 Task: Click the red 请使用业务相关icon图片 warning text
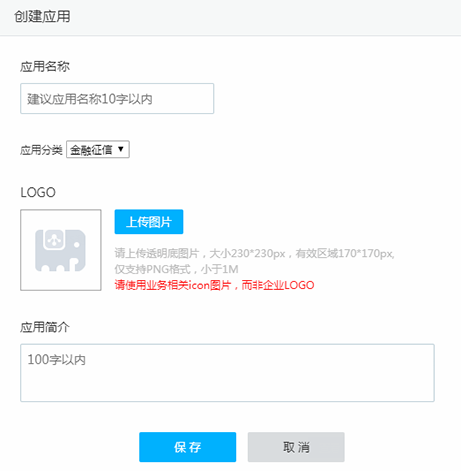pos(173,285)
